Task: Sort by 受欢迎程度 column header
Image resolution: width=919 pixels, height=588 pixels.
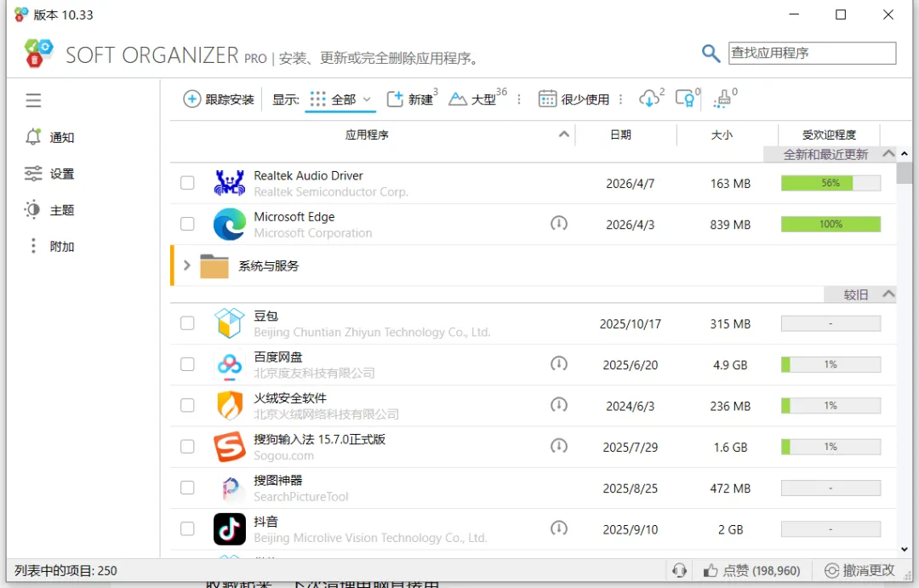Action: [829, 134]
